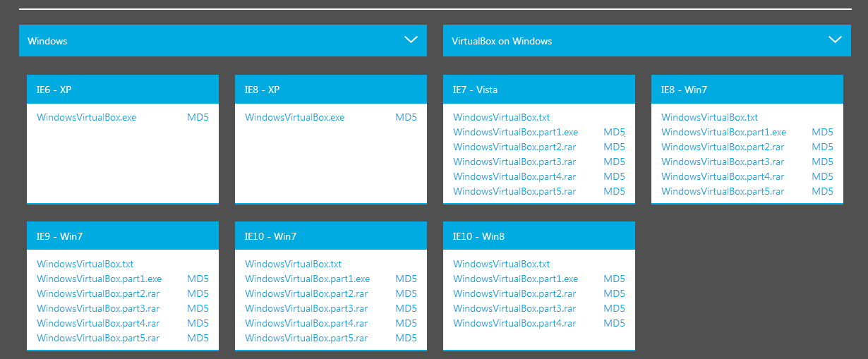Download part3.rar in IE10 - Win7 card
This screenshot has height=359, width=868.
[x=306, y=308]
